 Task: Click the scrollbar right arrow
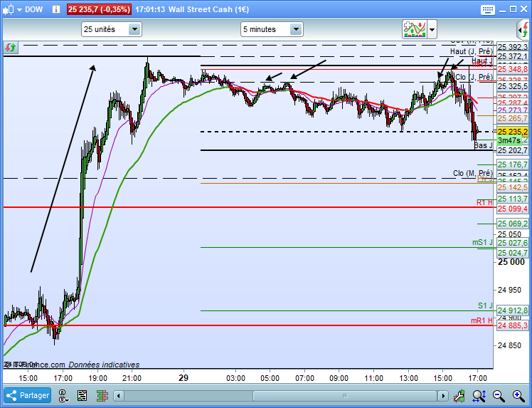coord(443,396)
